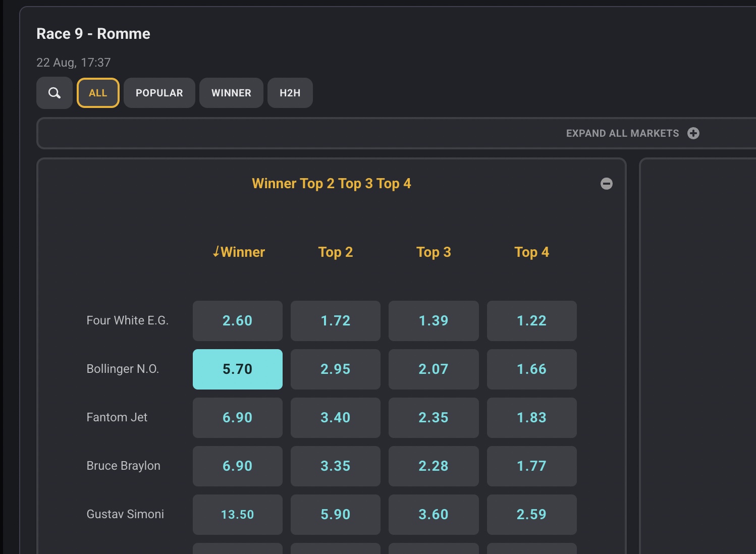Pick Fantom Jet winner odds 6.90
This screenshot has width=756, height=554.
point(238,418)
